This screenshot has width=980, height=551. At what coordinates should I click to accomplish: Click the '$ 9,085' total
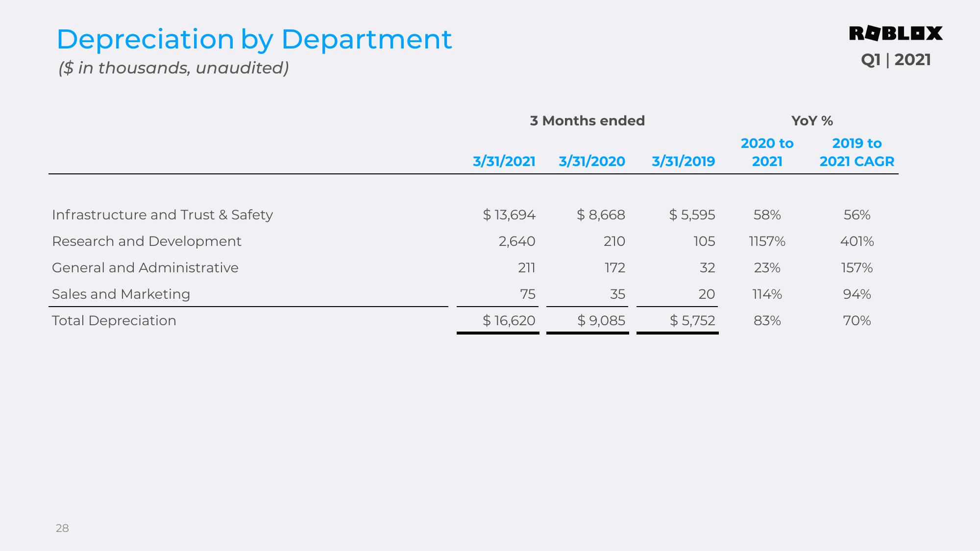[x=601, y=320]
